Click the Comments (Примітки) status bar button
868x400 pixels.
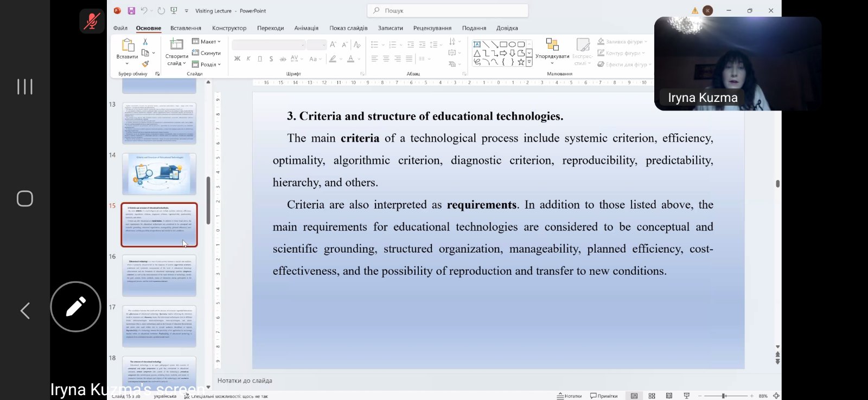coord(604,396)
